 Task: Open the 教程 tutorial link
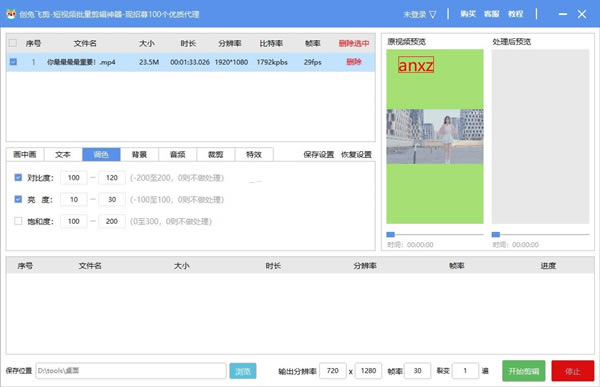tap(515, 14)
